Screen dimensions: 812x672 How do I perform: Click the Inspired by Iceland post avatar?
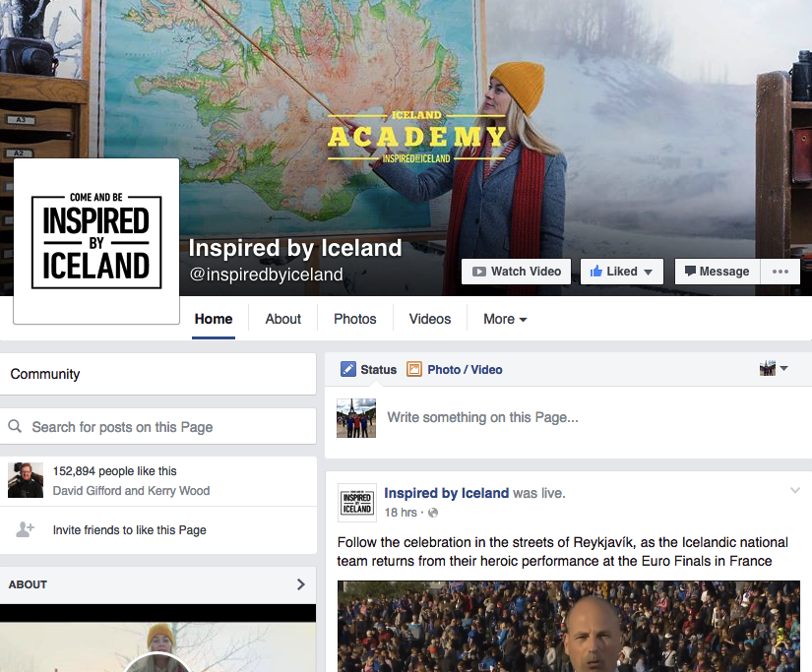pos(357,502)
